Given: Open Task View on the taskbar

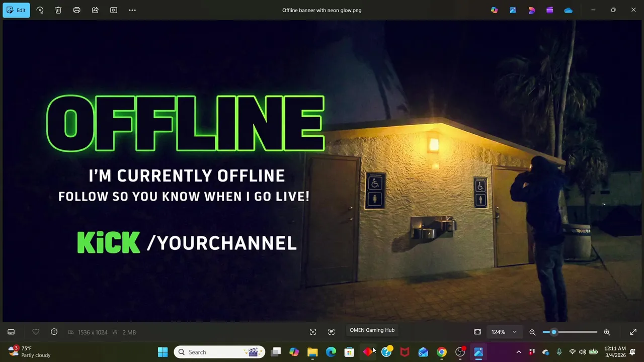Looking at the screenshot, I should (276, 352).
